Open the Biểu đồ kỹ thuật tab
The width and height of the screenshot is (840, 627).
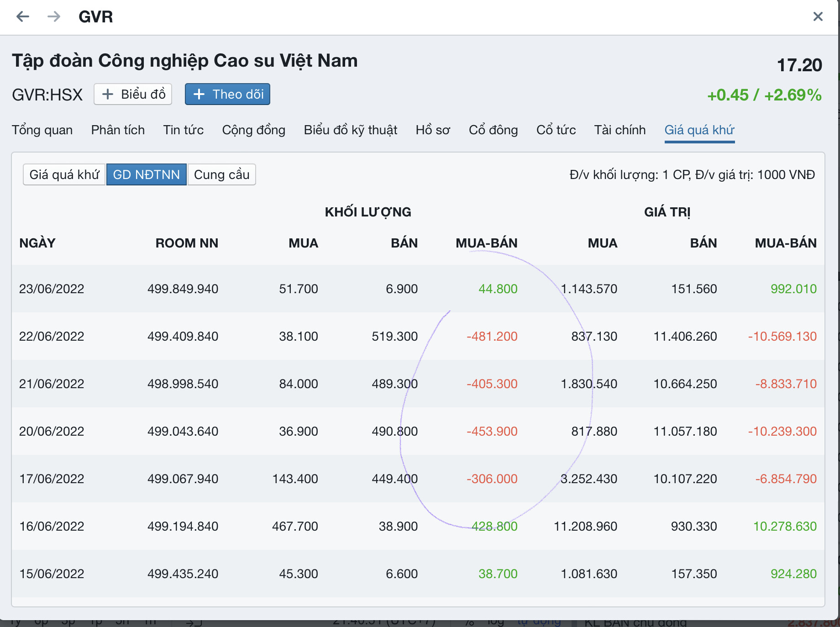pos(351,130)
